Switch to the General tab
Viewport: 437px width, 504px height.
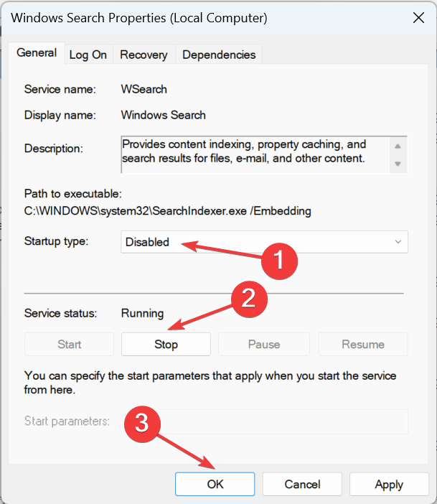point(37,53)
